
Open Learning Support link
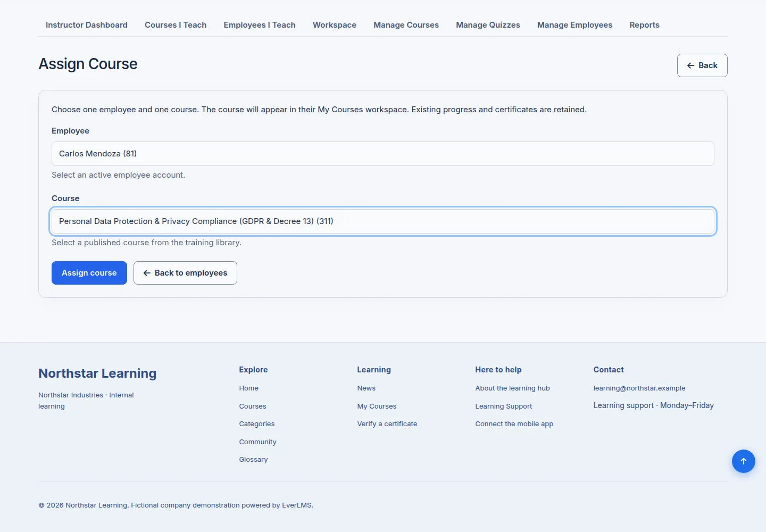point(504,406)
